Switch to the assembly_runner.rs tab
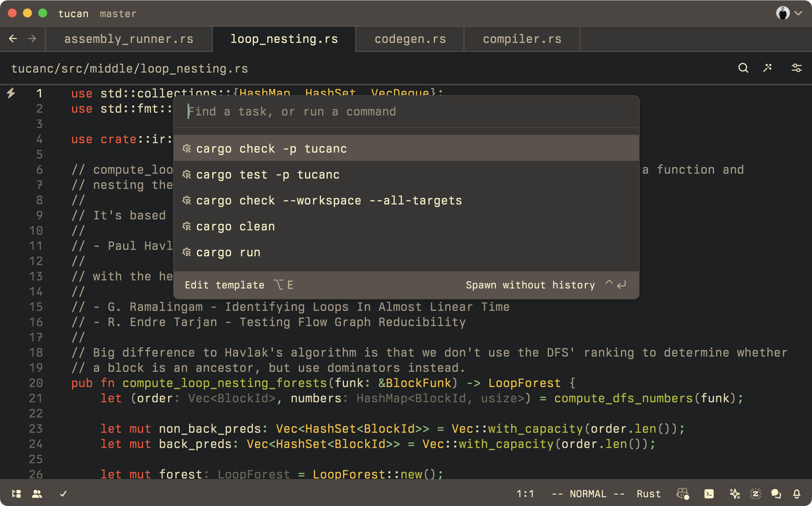This screenshot has width=812, height=506. point(129,38)
